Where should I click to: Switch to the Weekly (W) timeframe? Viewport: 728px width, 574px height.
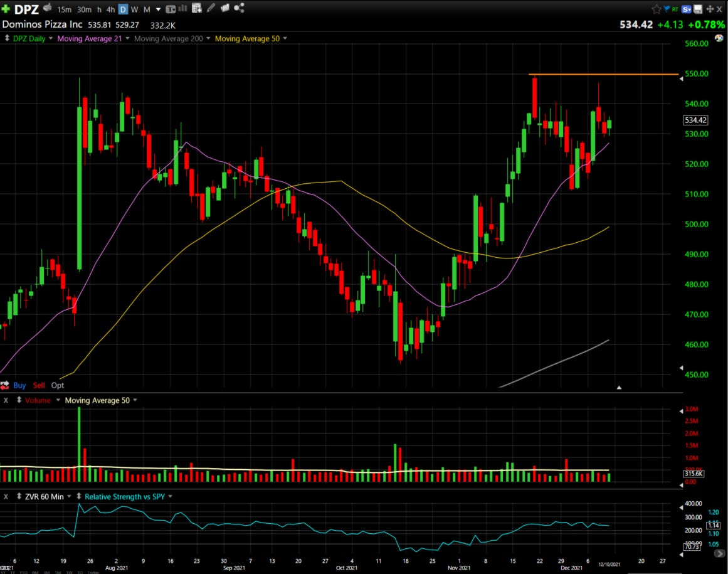pos(134,9)
